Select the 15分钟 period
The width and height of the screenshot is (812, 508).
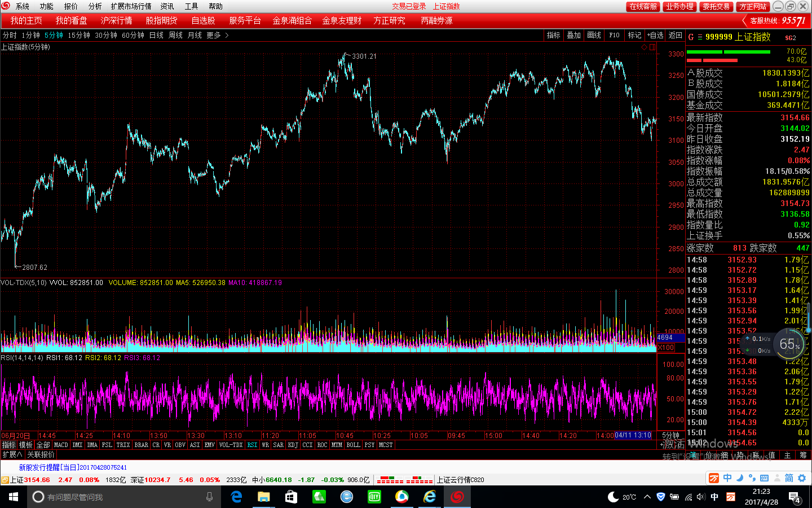[x=79, y=35]
